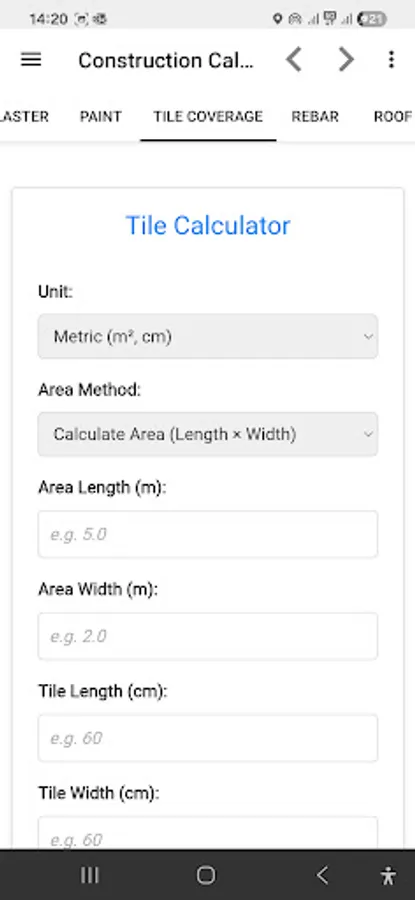
Task: Focus the Tile Width input field
Action: 208,833
